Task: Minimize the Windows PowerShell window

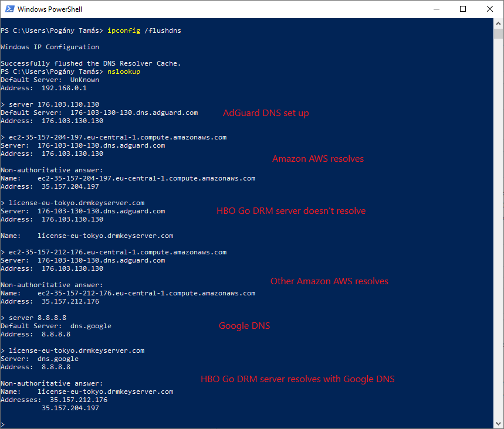Action: (436, 9)
